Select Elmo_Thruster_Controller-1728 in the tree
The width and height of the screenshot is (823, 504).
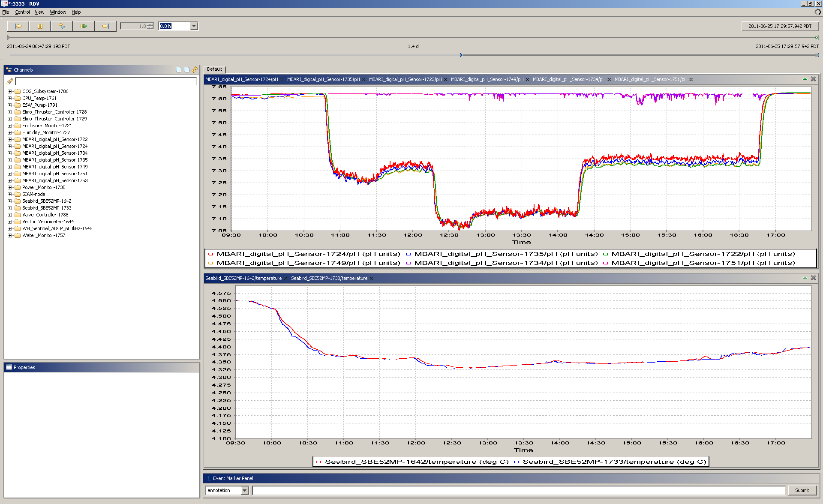click(54, 112)
